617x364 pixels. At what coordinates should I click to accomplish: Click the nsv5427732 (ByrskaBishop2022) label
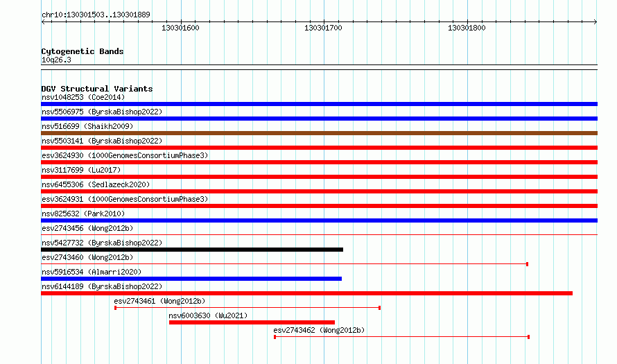click(x=102, y=243)
